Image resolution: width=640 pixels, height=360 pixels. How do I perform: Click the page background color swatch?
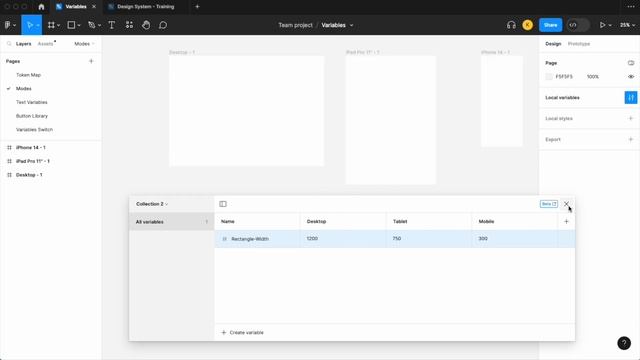[549, 77]
